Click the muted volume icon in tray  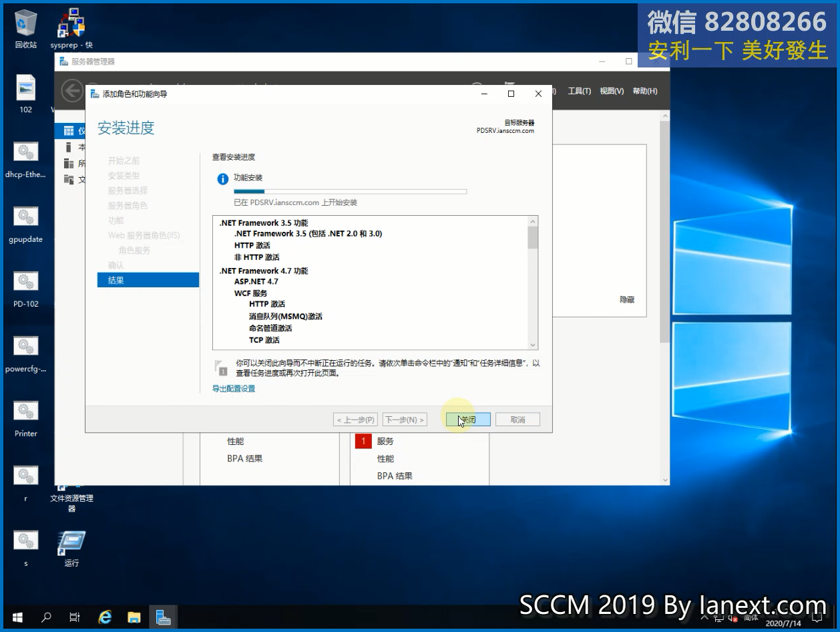pyautogui.click(x=732, y=618)
